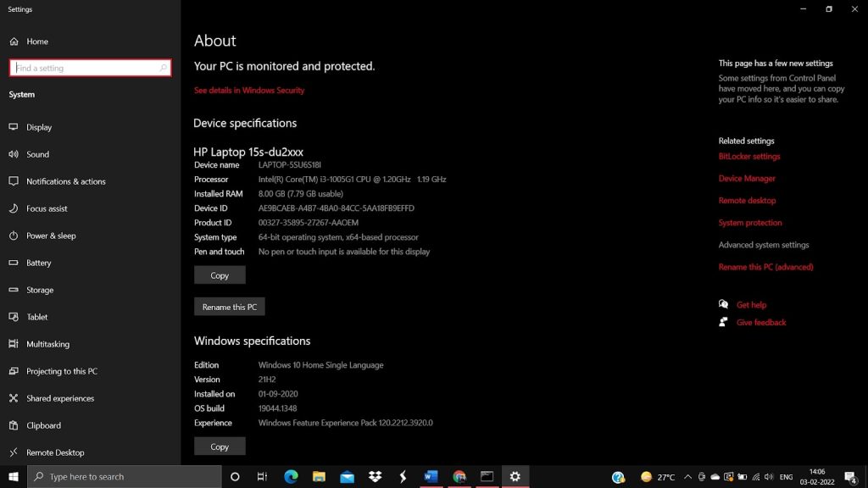
Task: Click the taskbar search box
Action: coord(125,476)
